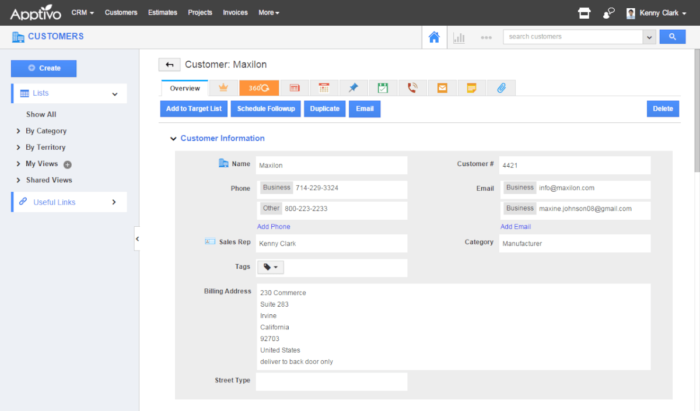Click the empty Street Type field
The image size is (700, 411).
click(331, 382)
